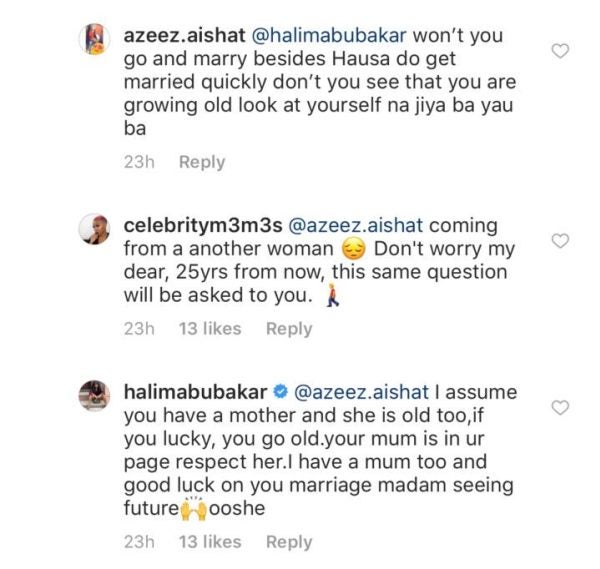Tap the heart on celebritym3m3s's comment
This screenshot has height=569, width=600.
tap(561, 240)
